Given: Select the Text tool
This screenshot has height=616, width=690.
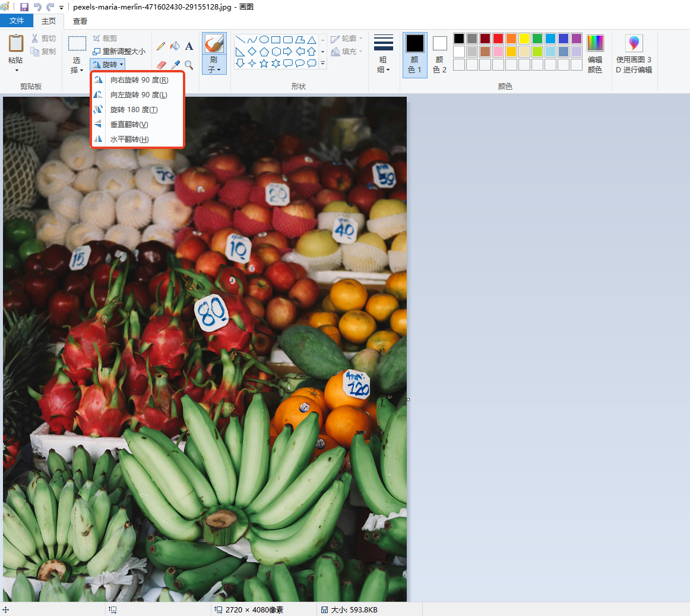Looking at the screenshot, I should [189, 46].
